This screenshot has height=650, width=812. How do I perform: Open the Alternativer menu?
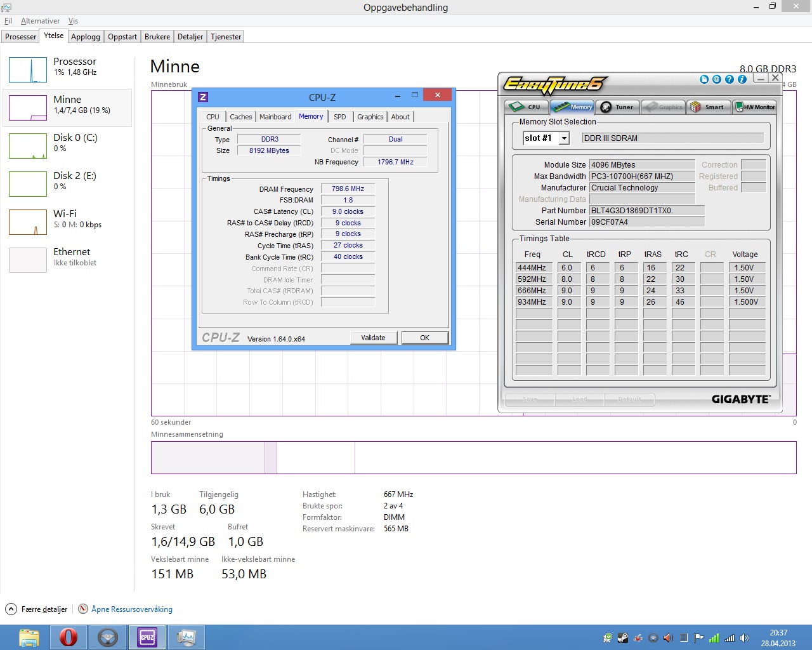(41, 21)
